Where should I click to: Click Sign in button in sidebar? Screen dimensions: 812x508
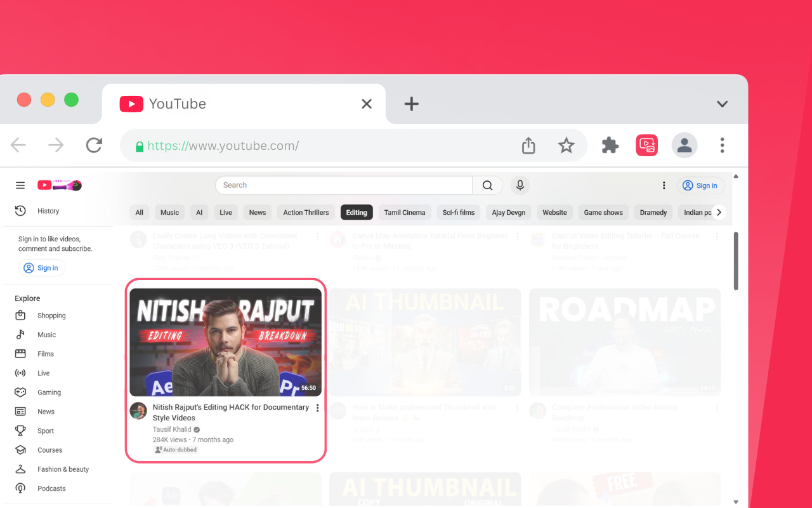click(42, 268)
